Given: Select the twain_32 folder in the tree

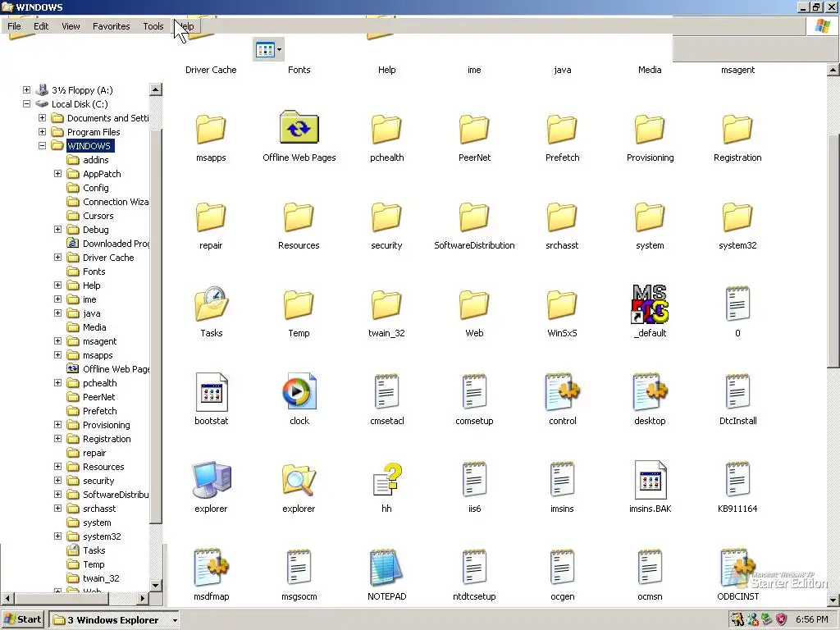Looking at the screenshot, I should pos(101,578).
